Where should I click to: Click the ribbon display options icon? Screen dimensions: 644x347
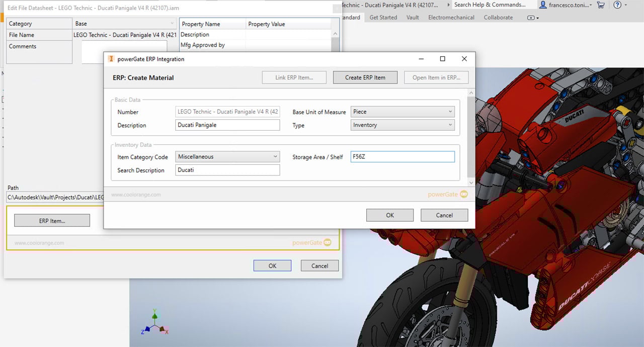click(x=532, y=18)
